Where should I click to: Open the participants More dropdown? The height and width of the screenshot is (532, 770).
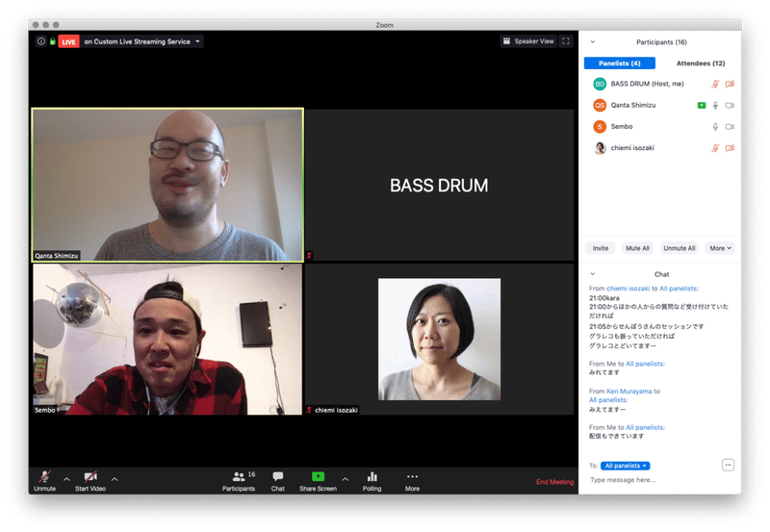pos(720,248)
